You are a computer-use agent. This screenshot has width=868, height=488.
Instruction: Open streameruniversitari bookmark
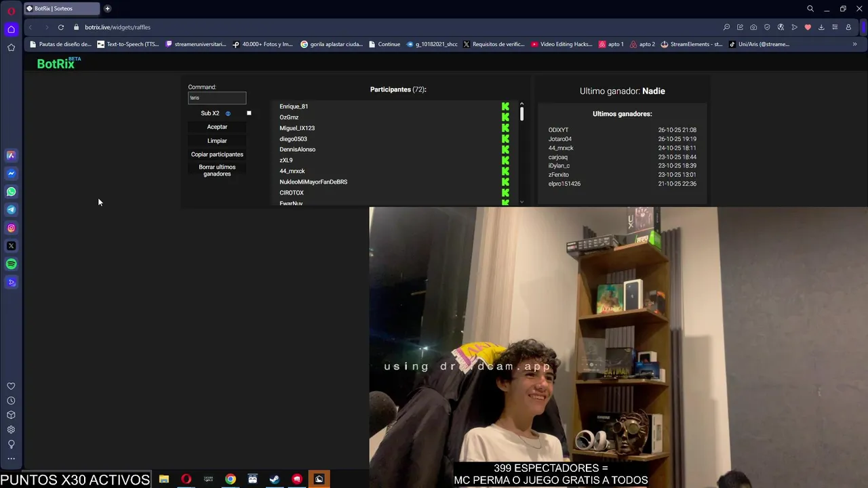point(196,44)
